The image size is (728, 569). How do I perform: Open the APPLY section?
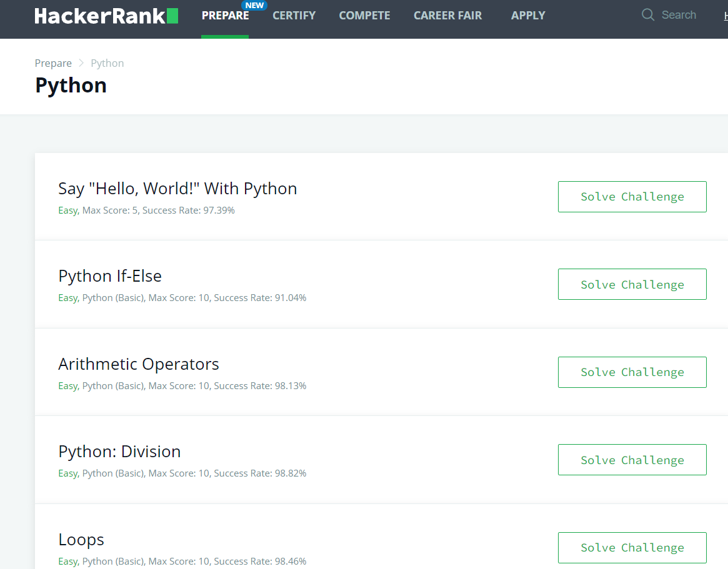528,15
